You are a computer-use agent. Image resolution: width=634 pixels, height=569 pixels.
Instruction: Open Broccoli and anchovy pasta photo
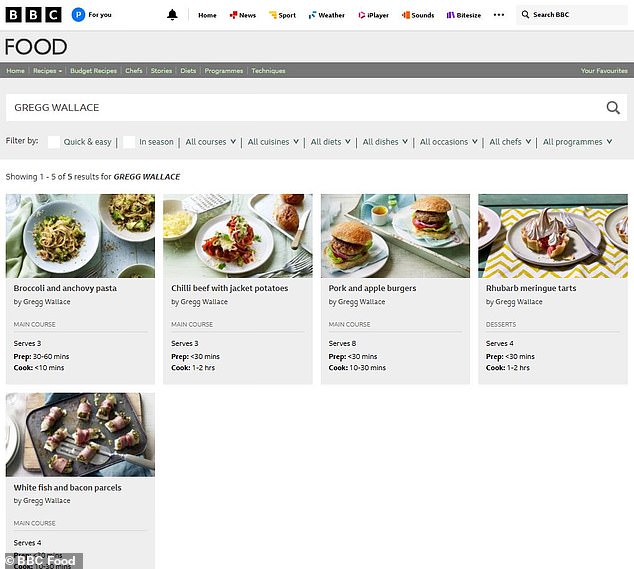pos(80,236)
